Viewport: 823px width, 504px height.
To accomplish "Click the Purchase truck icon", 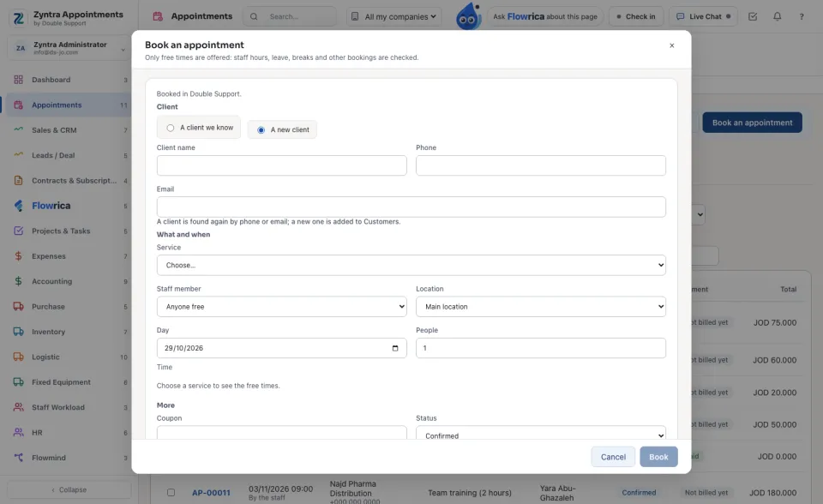I will click(18, 307).
